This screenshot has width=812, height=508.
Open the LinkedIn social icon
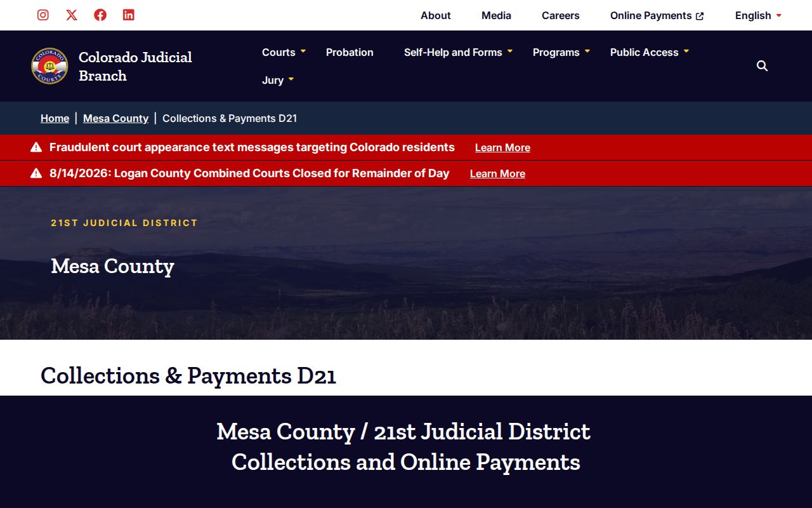(129, 15)
